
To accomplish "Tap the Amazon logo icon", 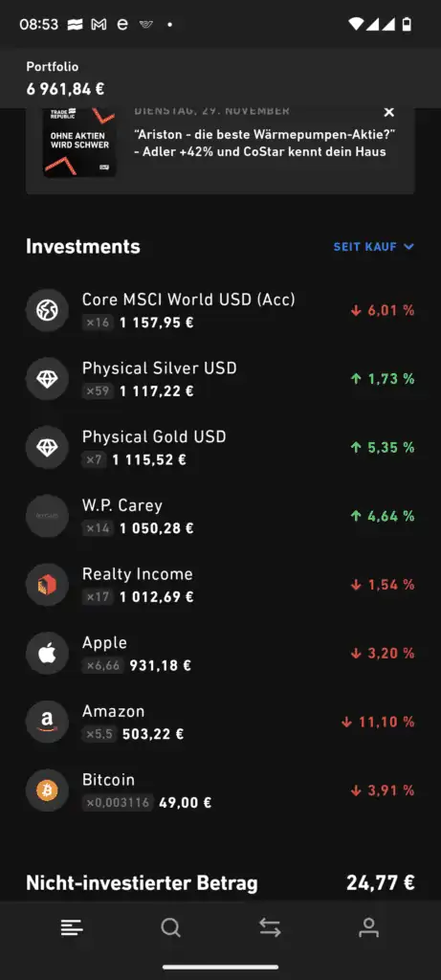I will 47,723.
